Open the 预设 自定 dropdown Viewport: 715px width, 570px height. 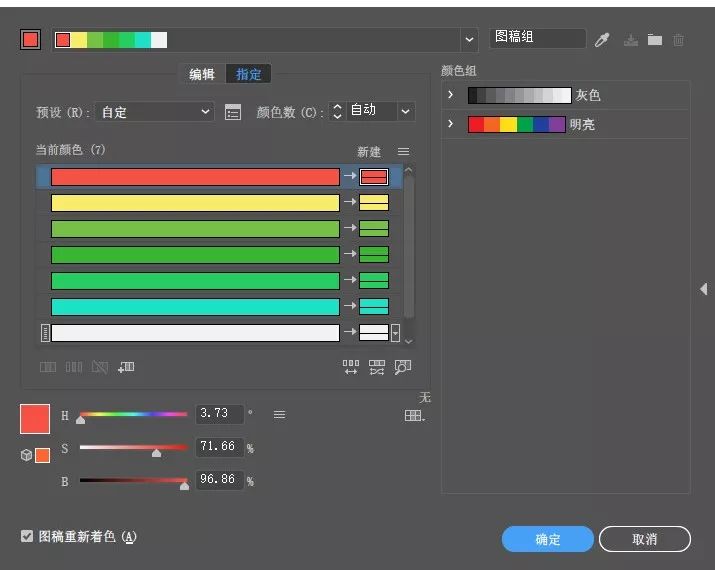pyautogui.click(x=155, y=112)
